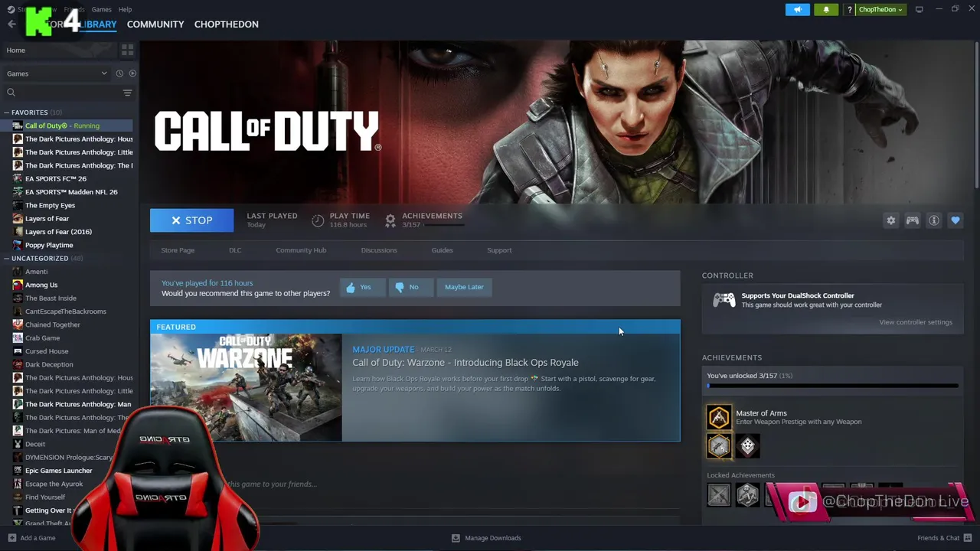Open the announcements megaphone button
Screen dimensions: 980x551
797,9
